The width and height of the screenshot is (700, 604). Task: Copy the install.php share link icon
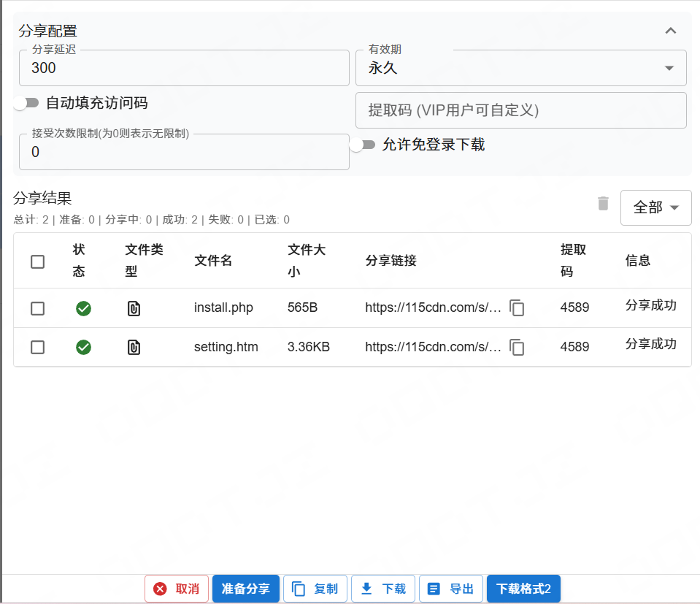coord(517,308)
